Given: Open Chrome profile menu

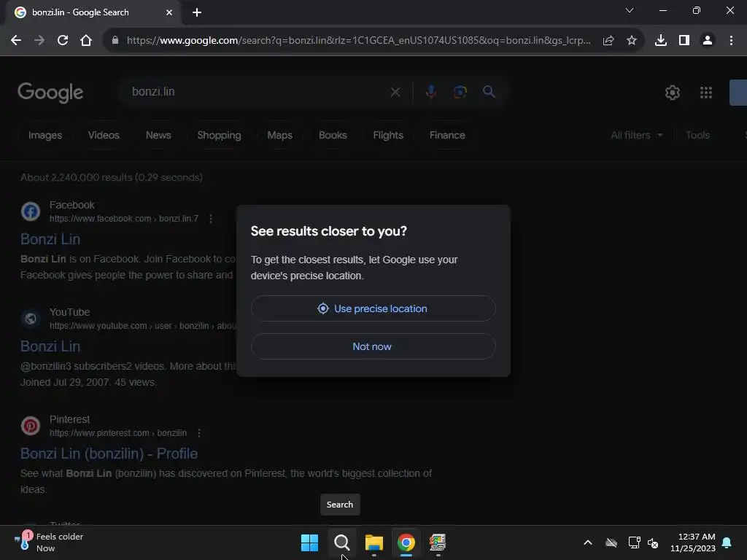Looking at the screenshot, I should pyautogui.click(x=708, y=41).
